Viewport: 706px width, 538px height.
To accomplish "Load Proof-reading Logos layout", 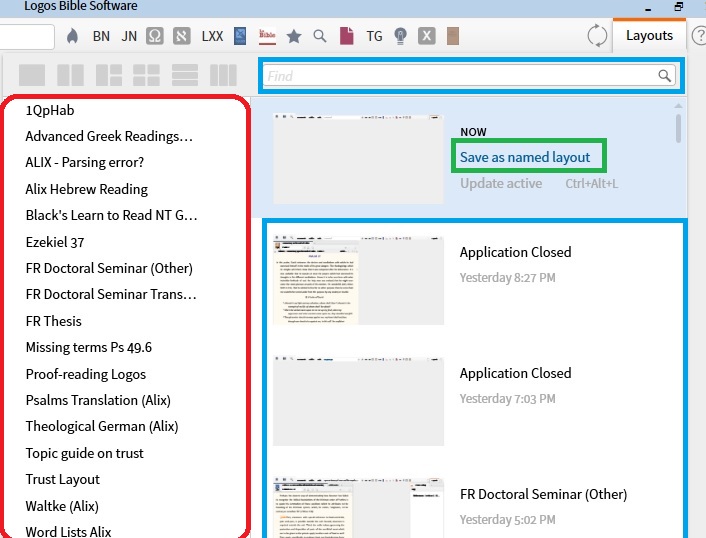I will pos(86,375).
